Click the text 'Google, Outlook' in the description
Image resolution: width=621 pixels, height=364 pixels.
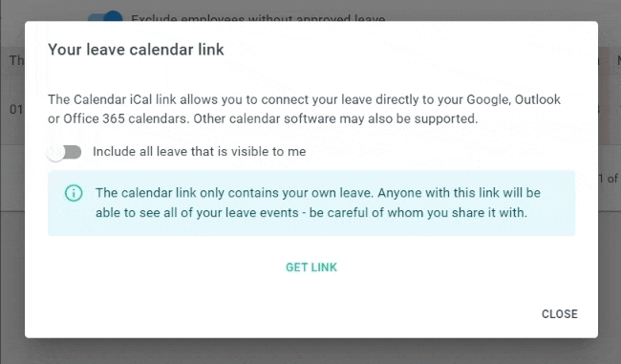(513, 99)
